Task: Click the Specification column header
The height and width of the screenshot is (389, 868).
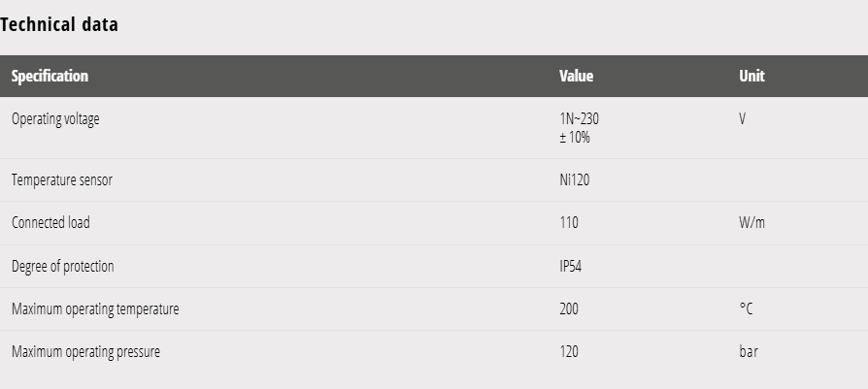Action: (x=50, y=76)
